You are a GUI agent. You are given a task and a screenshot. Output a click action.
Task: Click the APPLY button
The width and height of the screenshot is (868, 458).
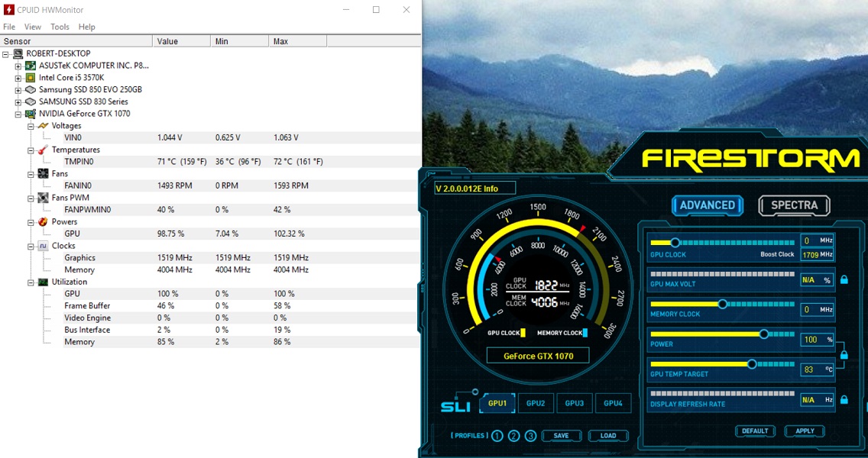[x=805, y=431]
